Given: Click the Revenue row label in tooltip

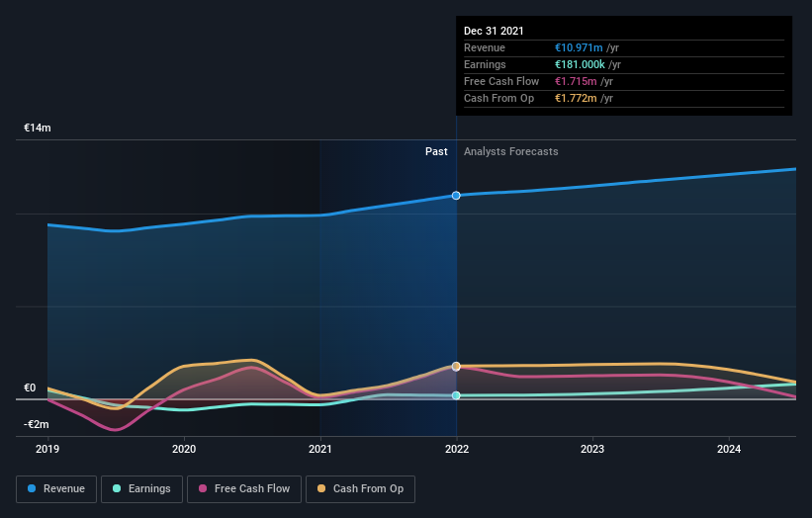Looking at the screenshot, I should (485, 47).
